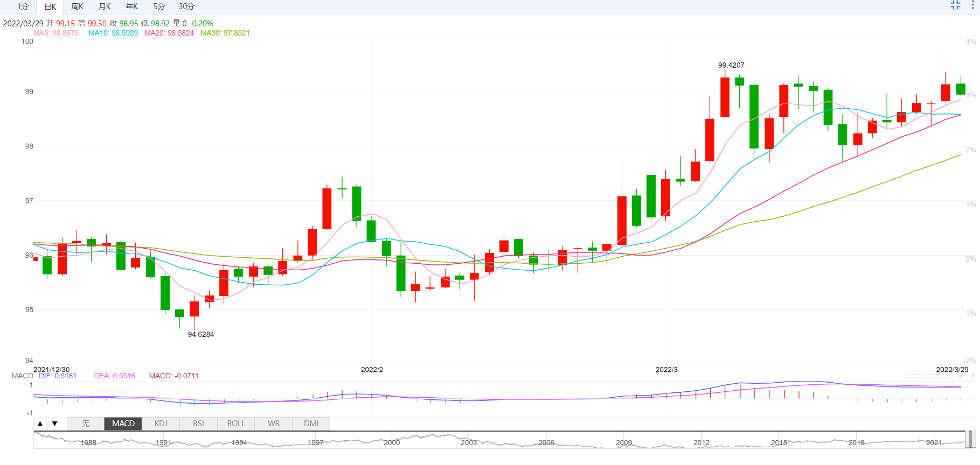
Task: Click the 2022/2 date axis label
Action: tap(372, 370)
